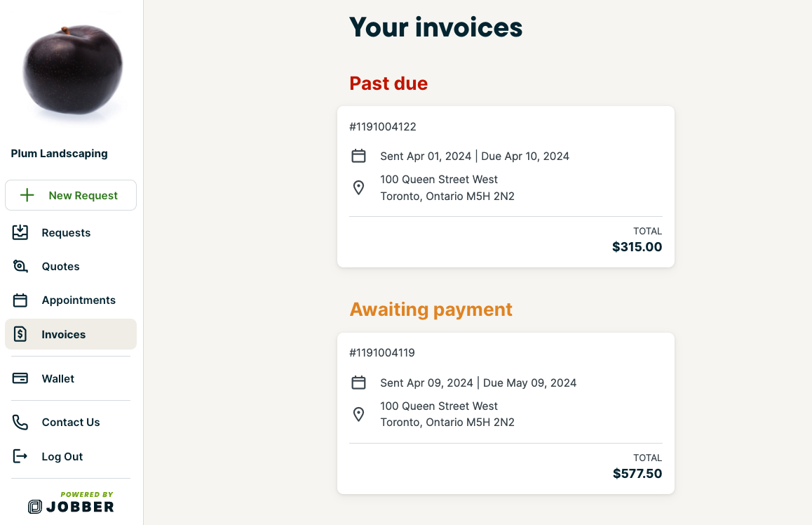Click the Contact Us phone icon
Image resolution: width=812 pixels, height=525 pixels.
point(20,422)
